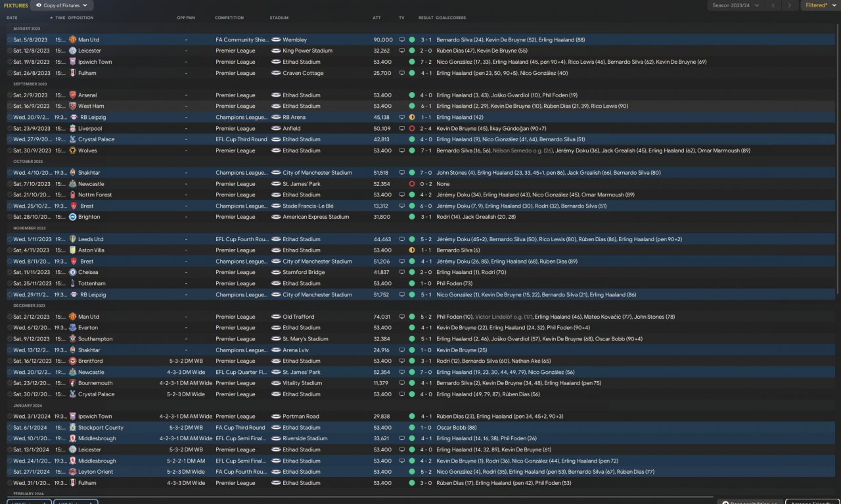Click the Brighton club crest
The image size is (841, 504).
click(x=72, y=217)
